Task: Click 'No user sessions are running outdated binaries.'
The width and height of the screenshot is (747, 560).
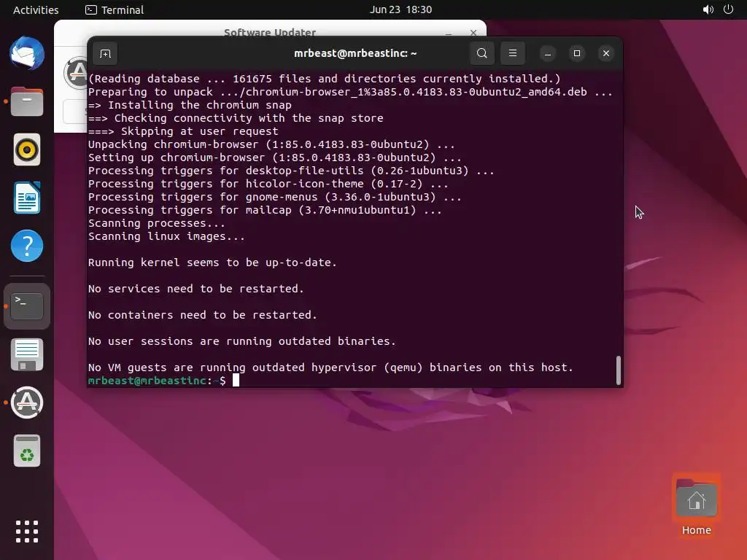Action: coord(242,341)
